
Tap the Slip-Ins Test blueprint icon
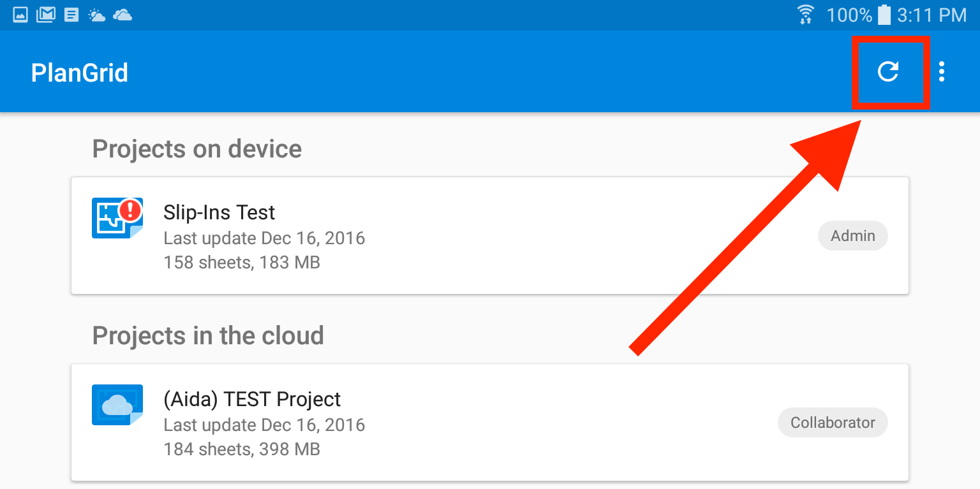117,218
